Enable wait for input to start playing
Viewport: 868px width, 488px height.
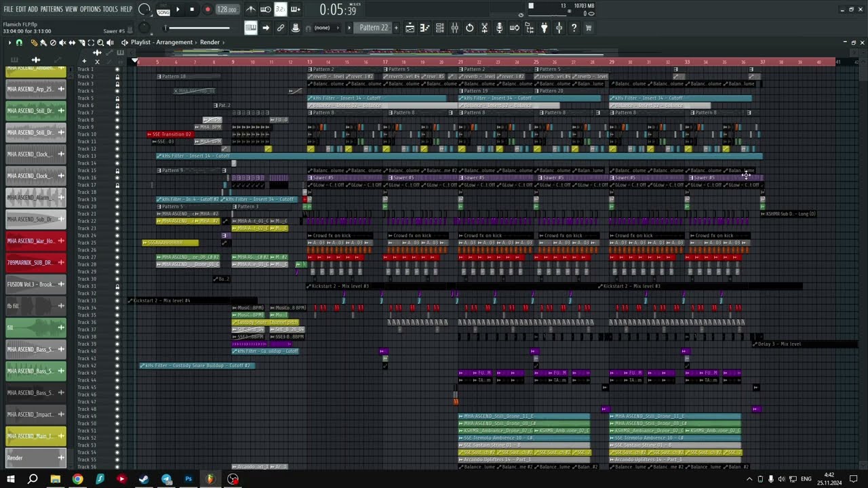[x=266, y=9]
